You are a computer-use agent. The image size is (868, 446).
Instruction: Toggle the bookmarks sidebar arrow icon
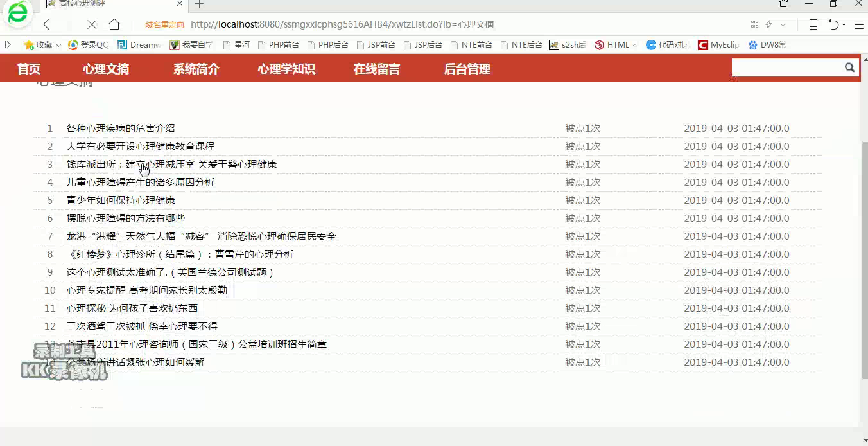(8, 45)
